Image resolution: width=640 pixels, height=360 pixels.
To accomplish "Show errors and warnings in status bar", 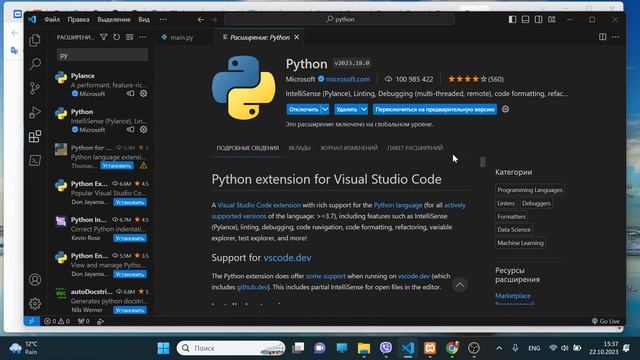I will tap(57, 321).
